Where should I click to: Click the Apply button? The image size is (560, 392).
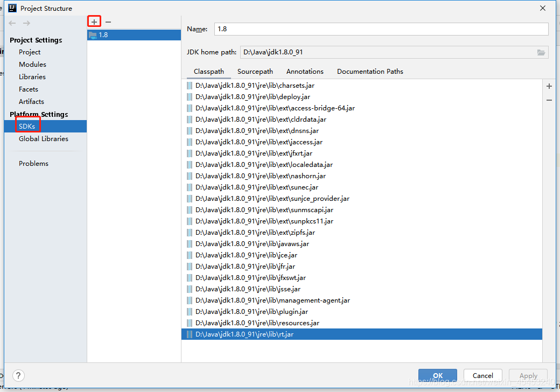[528, 376]
